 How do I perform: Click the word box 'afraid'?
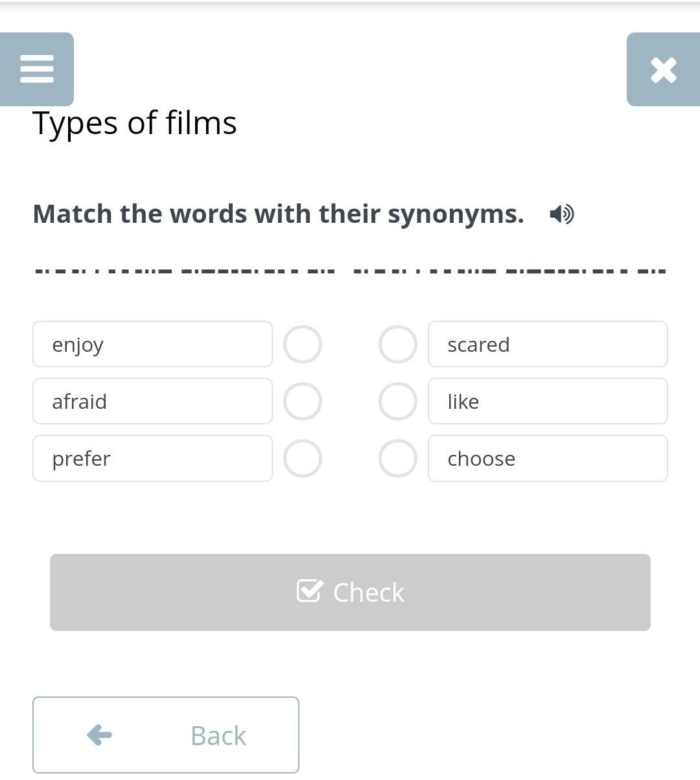(152, 401)
